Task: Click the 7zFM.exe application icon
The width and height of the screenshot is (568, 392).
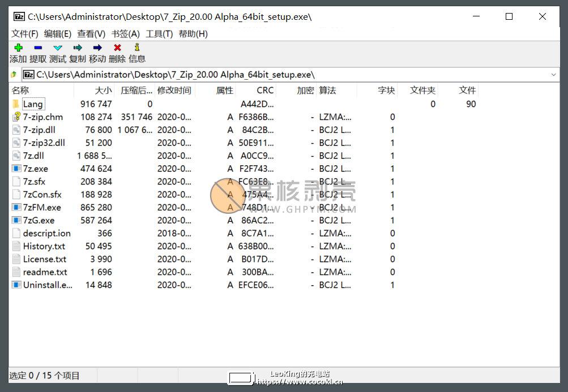Action: 16,207
